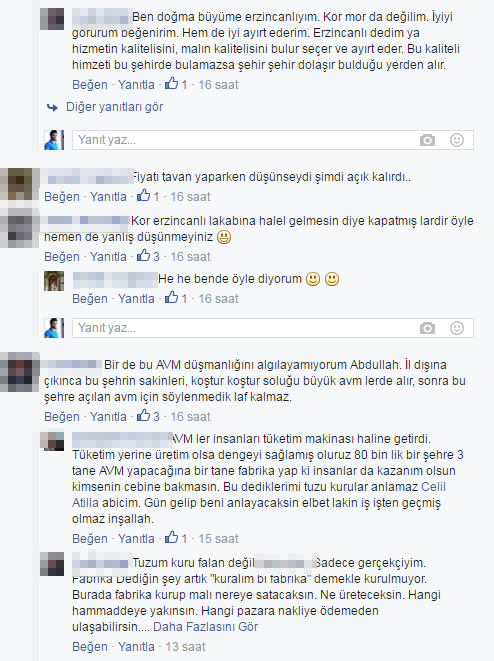Like the 'Tuzum kuru falan değil' comment
This screenshot has width=494, height=661.
tap(90, 647)
